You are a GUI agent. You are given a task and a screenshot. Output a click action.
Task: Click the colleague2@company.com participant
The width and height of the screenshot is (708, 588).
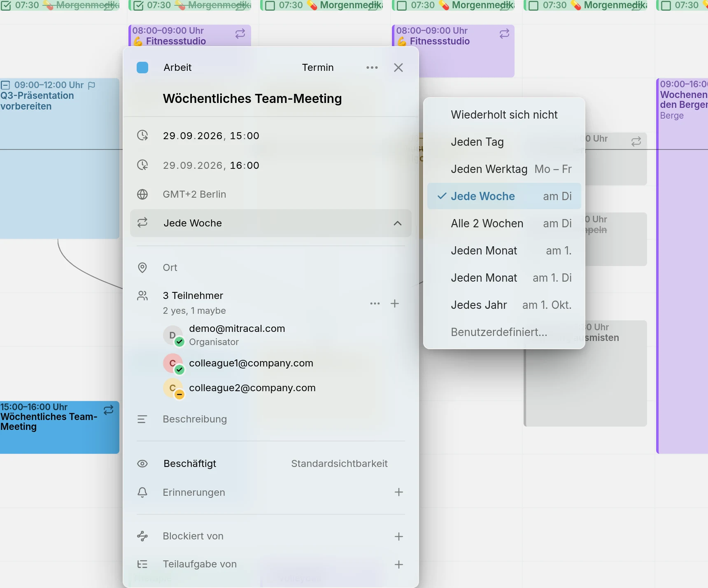pyautogui.click(x=252, y=388)
